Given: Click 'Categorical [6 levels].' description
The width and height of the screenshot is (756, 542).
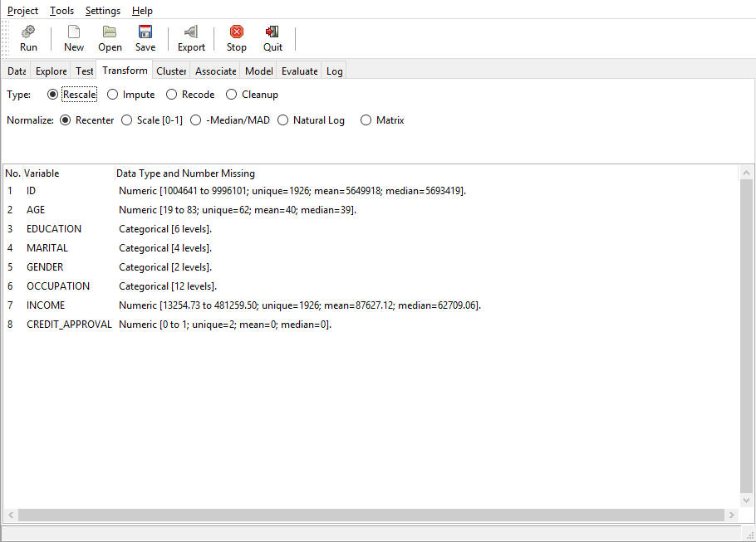Looking at the screenshot, I should [x=165, y=229].
